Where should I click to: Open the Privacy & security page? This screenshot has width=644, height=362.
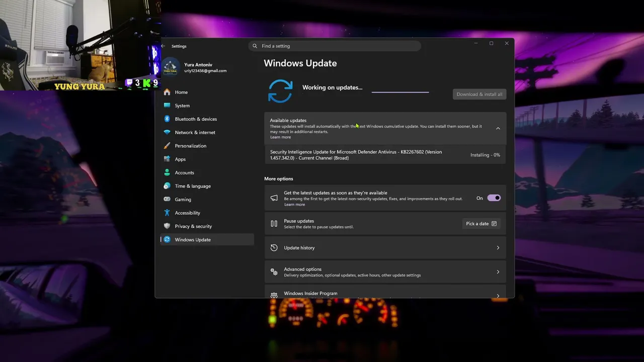click(x=207, y=226)
